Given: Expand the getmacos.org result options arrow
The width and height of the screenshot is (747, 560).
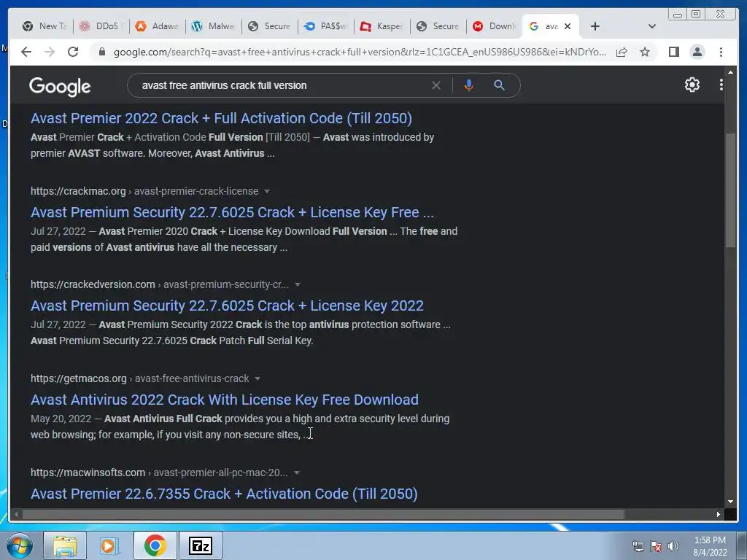Looking at the screenshot, I should tap(258, 378).
